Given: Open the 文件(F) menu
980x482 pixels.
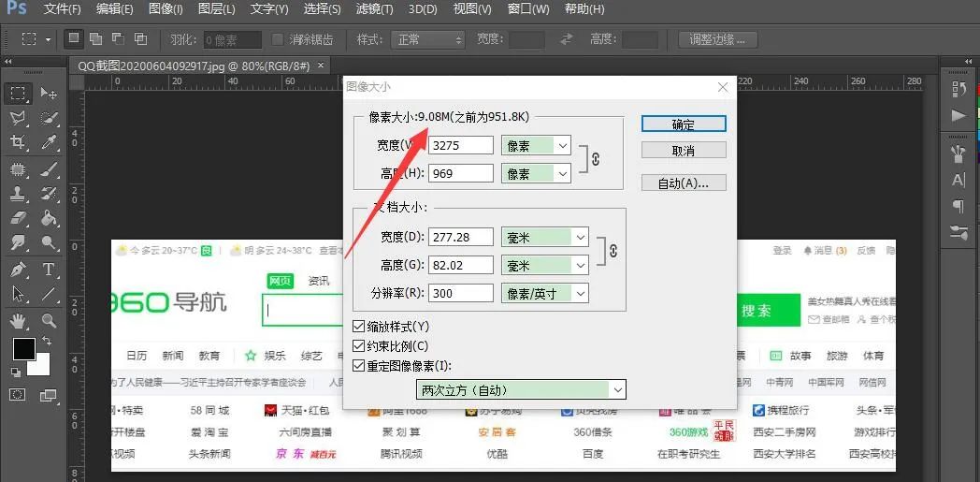Looking at the screenshot, I should pyautogui.click(x=63, y=9).
